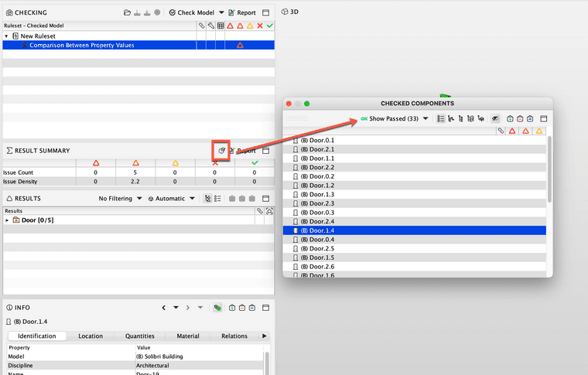Open a ruleset with the folder icon in Checking
Viewport: 588px width, 375px height.
127,12
